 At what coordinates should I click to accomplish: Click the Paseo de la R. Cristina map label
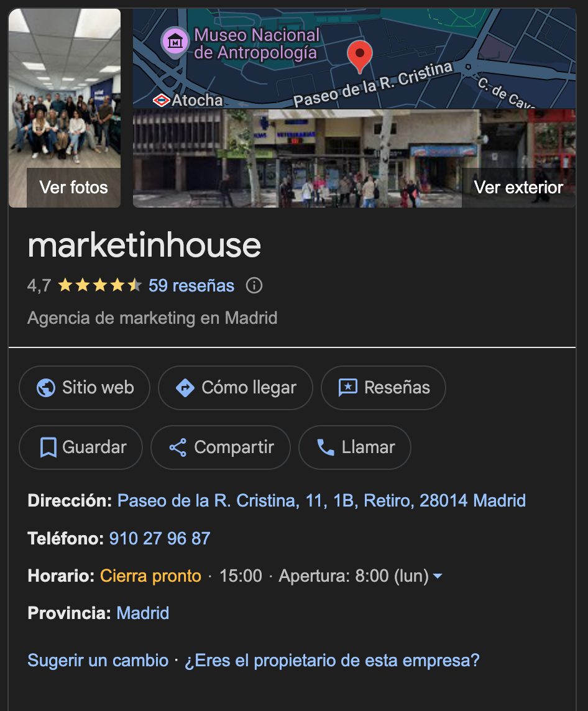pos(373,85)
